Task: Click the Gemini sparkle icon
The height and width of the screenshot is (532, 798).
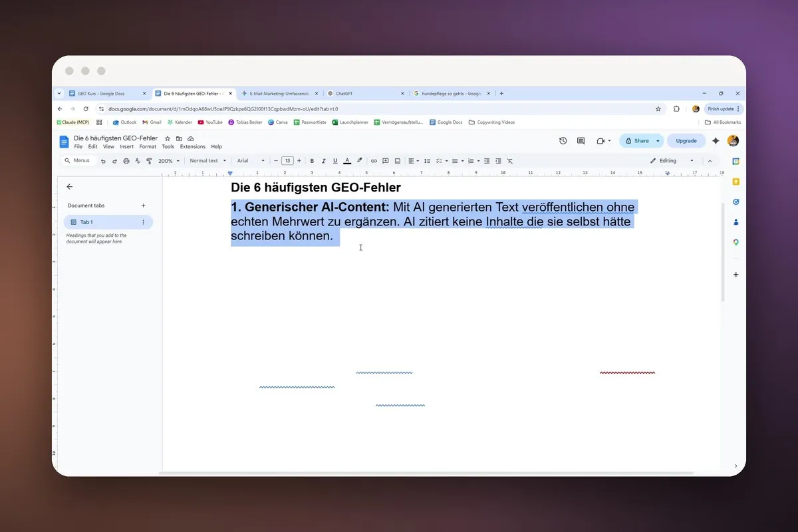Action: pyautogui.click(x=716, y=141)
